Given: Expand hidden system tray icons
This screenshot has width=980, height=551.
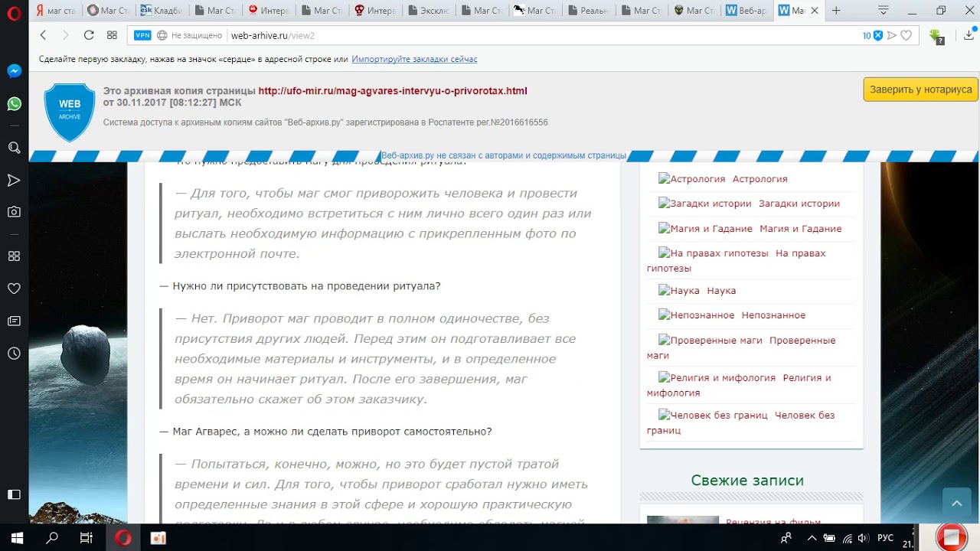Looking at the screenshot, I should (x=812, y=538).
